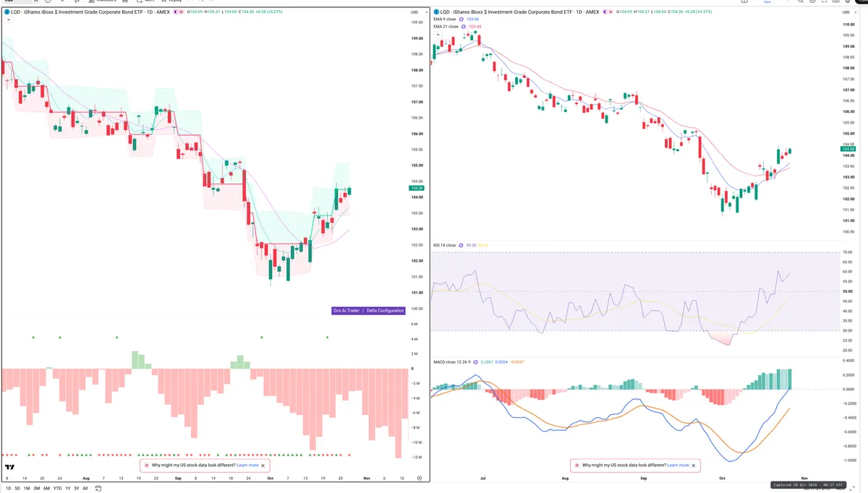The width and height of the screenshot is (868, 493).
Task: Select the 6M time range
Action: pyautogui.click(x=47, y=489)
